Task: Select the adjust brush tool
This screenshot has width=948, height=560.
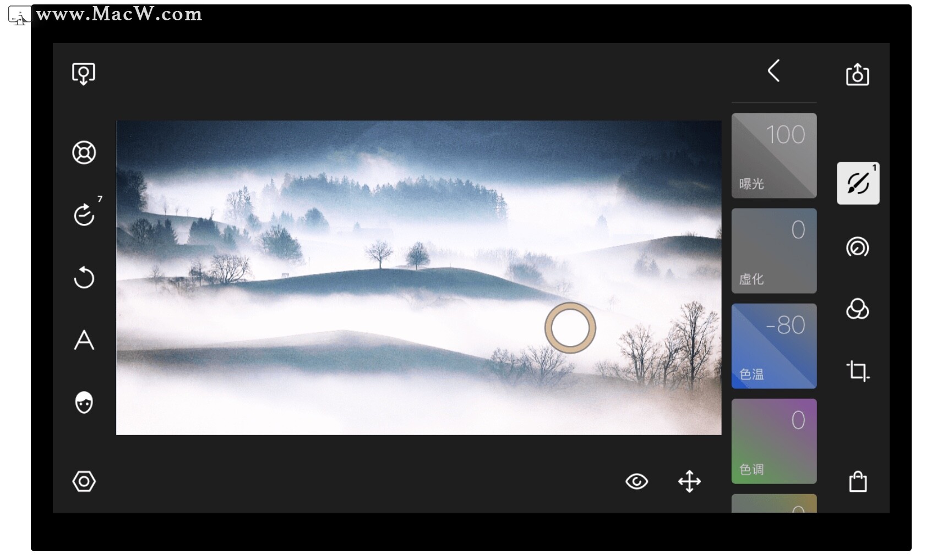Action: point(858,183)
